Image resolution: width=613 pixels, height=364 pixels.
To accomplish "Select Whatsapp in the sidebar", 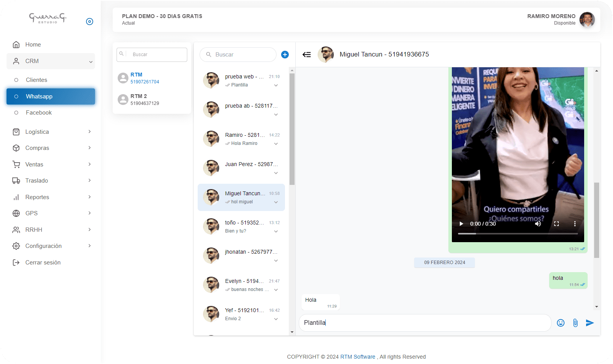I will coord(51,96).
